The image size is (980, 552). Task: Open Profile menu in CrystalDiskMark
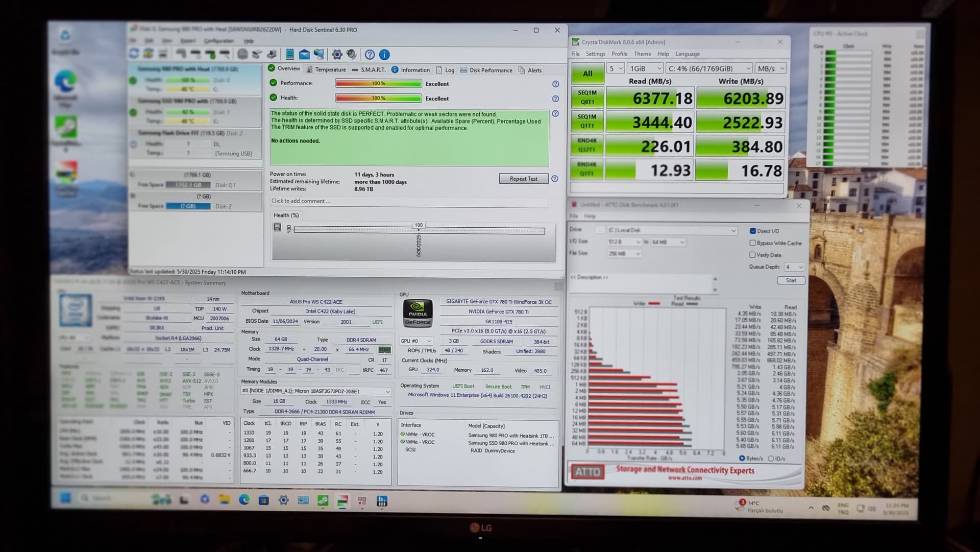tap(619, 54)
